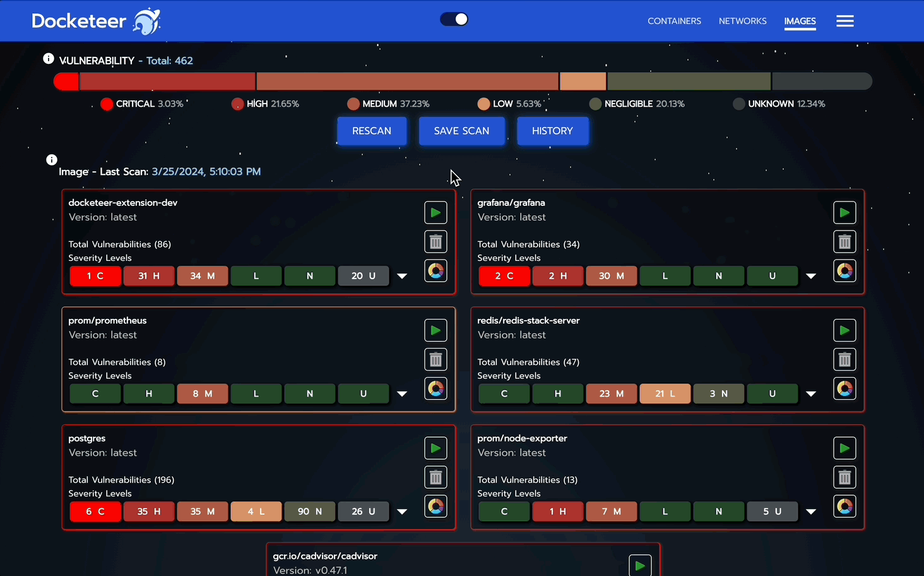Open the hamburger menu
This screenshot has height=576, width=924.
[x=845, y=21]
